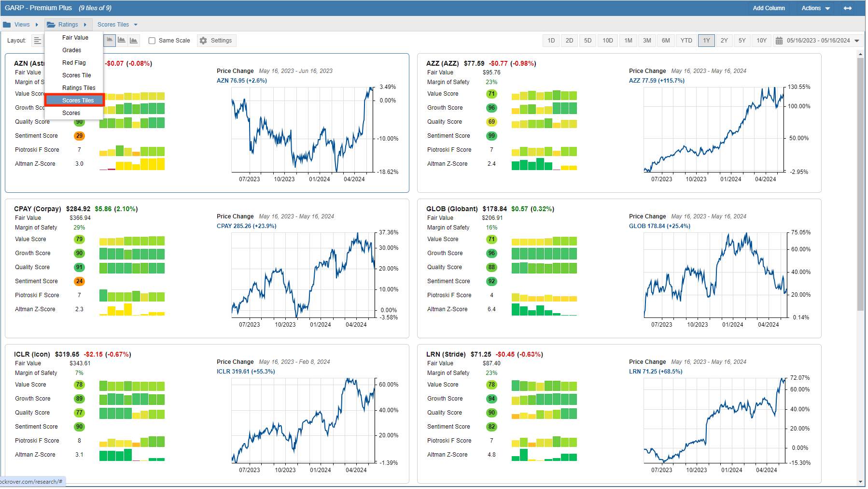
Task: Click the GLOB Quality Score 88 badge
Action: 491,267
